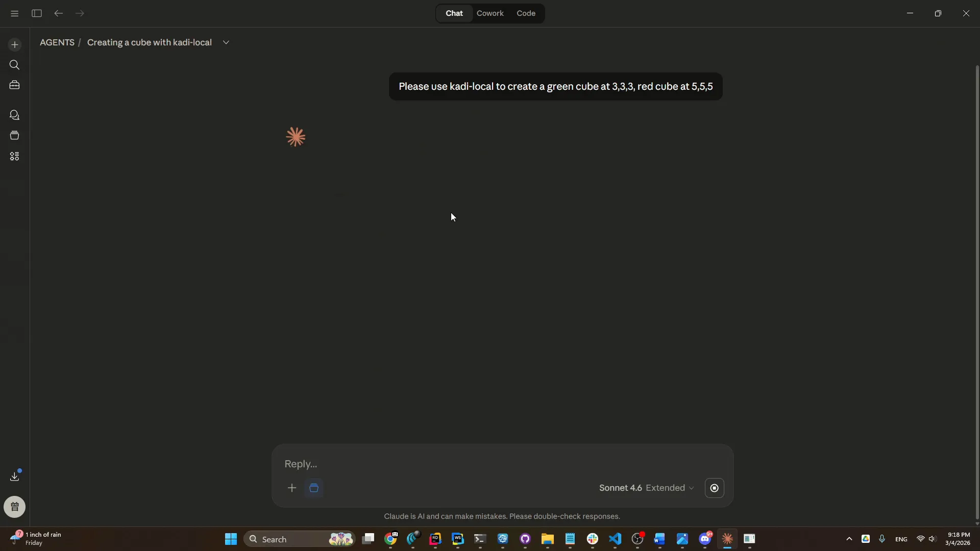Open the user profile avatar
The image size is (980, 551).
click(x=14, y=507)
